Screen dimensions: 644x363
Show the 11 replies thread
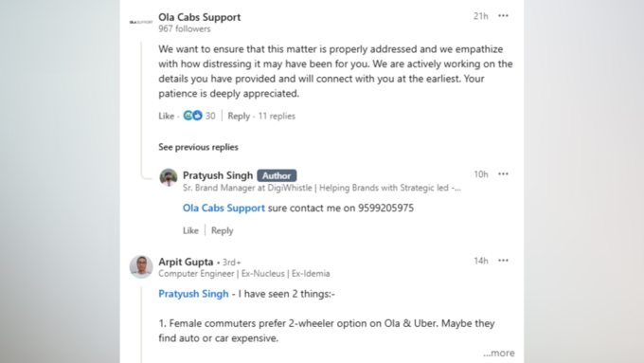pyautogui.click(x=277, y=116)
